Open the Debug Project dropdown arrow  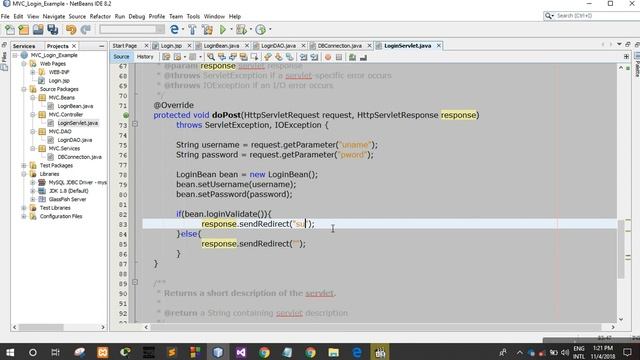(250, 30)
